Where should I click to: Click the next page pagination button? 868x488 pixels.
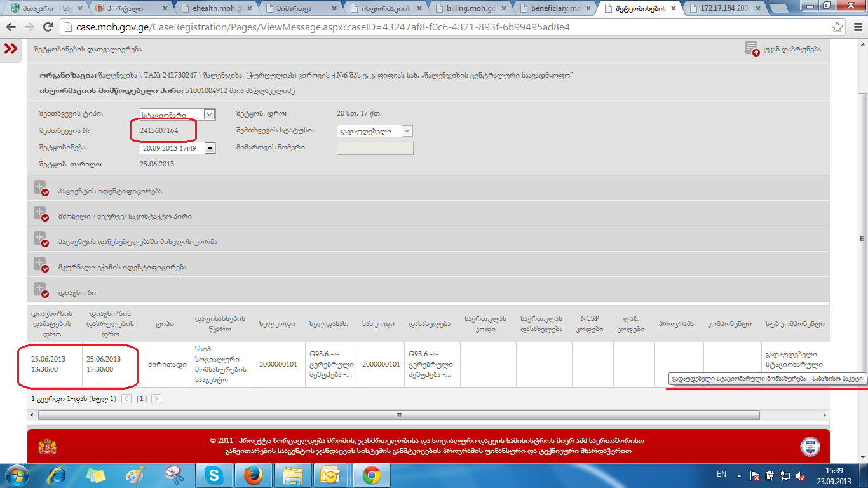[x=156, y=399]
